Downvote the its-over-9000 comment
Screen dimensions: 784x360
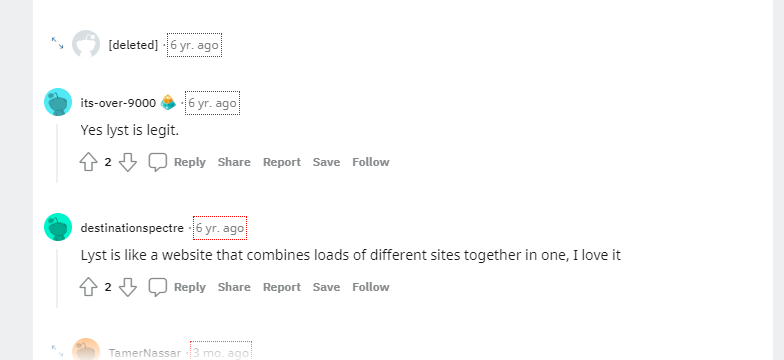pos(128,162)
